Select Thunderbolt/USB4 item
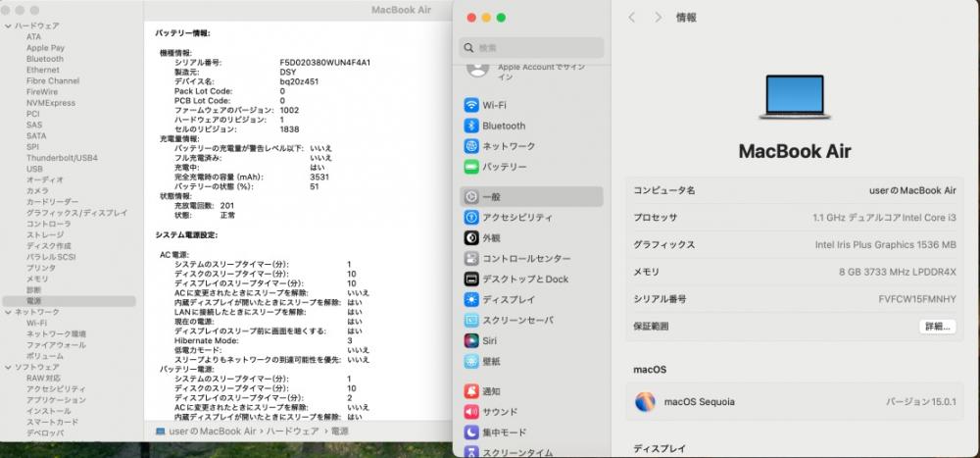The image size is (980, 458). [62, 158]
